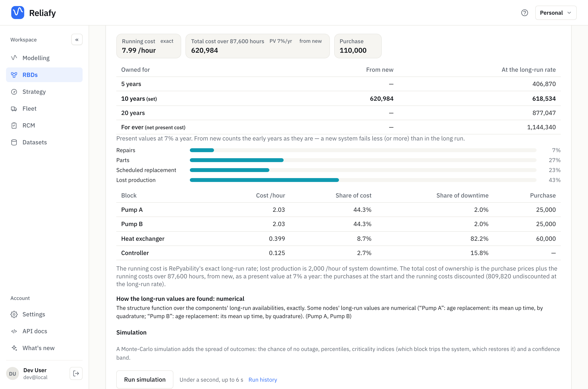Image resolution: width=588 pixels, height=389 pixels.
Task: Click the Settings gear icon
Action: pyautogui.click(x=14, y=314)
